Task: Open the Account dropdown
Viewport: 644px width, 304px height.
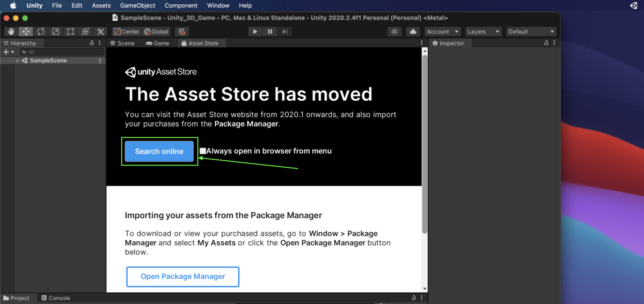Action: (443, 32)
